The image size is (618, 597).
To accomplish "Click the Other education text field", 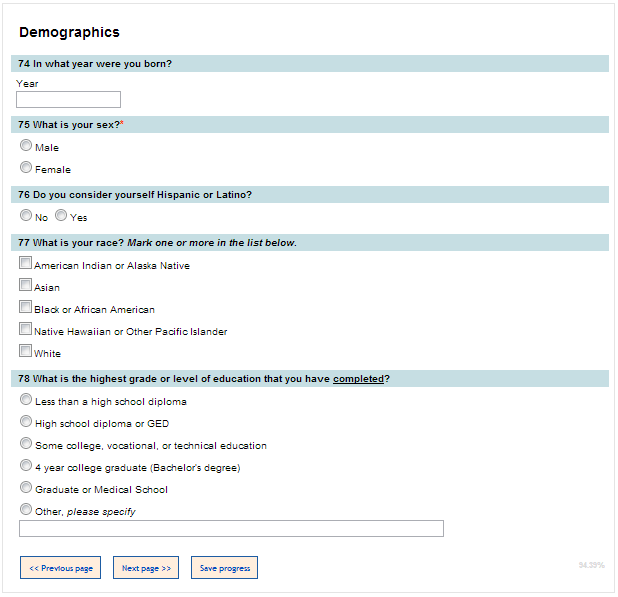I will (x=231, y=529).
